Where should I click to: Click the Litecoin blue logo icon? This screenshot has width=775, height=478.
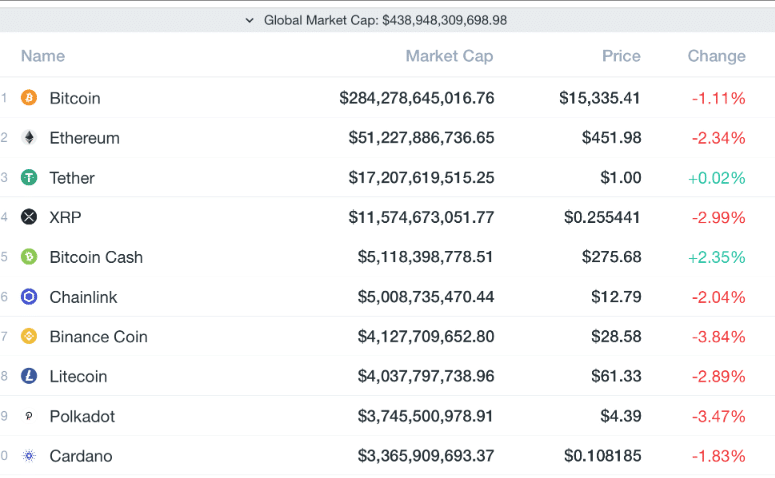click(x=29, y=376)
